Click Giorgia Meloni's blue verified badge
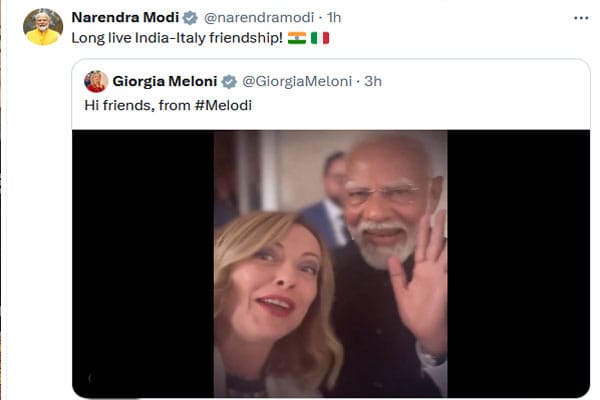This screenshot has width=600, height=400. pos(229,81)
